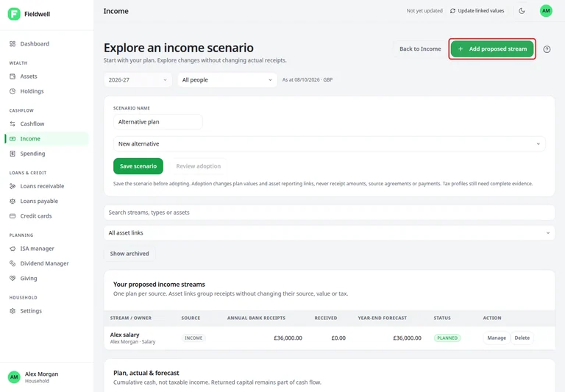The width and height of the screenshot is (565, 392).
Task: Click the ISA manager piggy icon
Action: coord(13,249)
